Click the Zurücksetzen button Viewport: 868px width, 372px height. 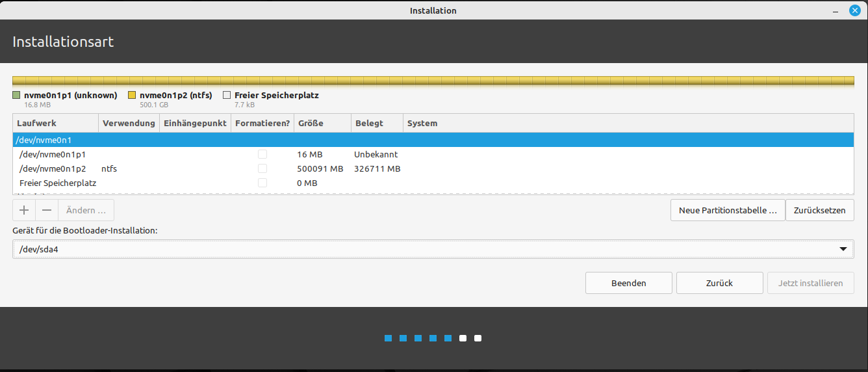819,210
